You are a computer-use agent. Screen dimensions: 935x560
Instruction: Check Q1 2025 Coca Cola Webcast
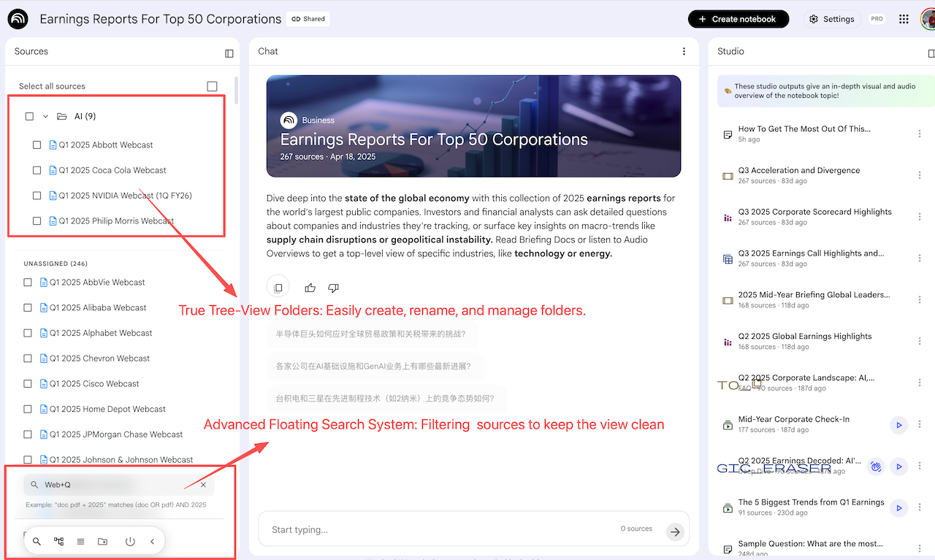pos(37,170)
